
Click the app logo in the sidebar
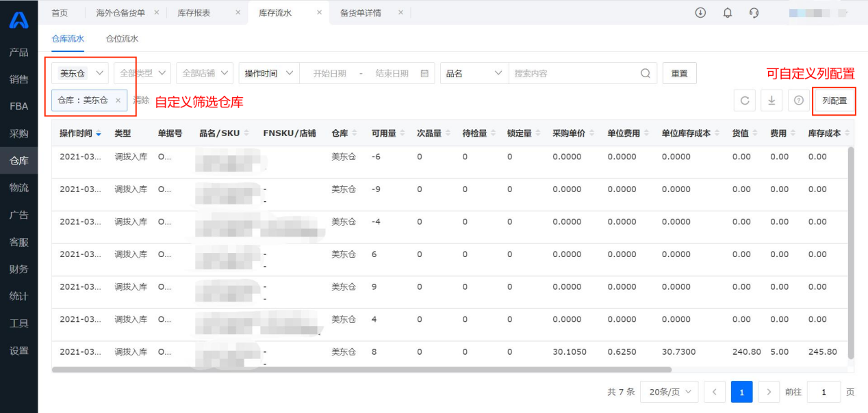click(x=18, y=20)
